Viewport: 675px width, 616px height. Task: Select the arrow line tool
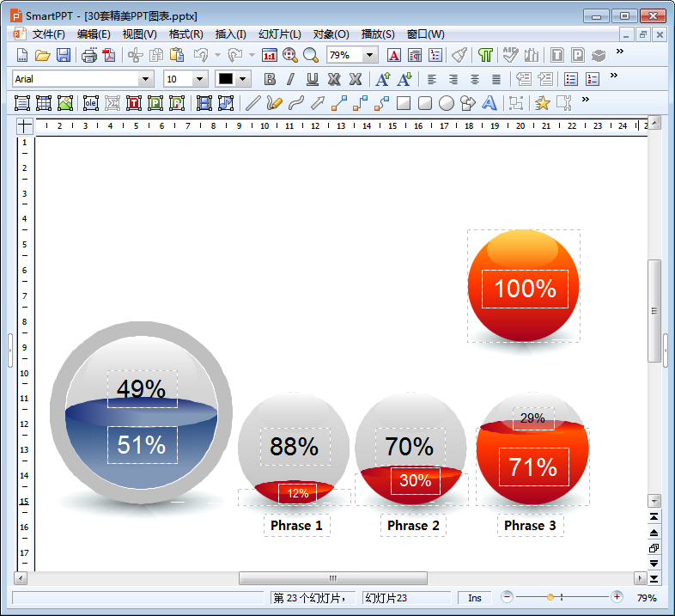point(317,103)
